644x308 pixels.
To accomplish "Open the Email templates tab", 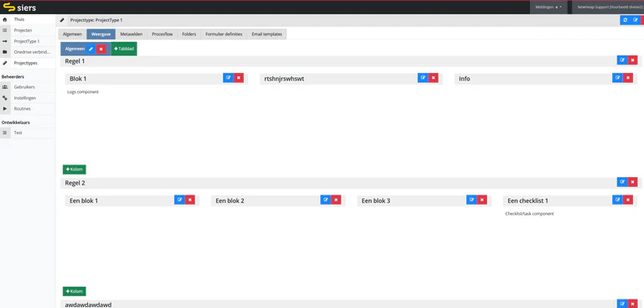I will (x=267, y=34).
